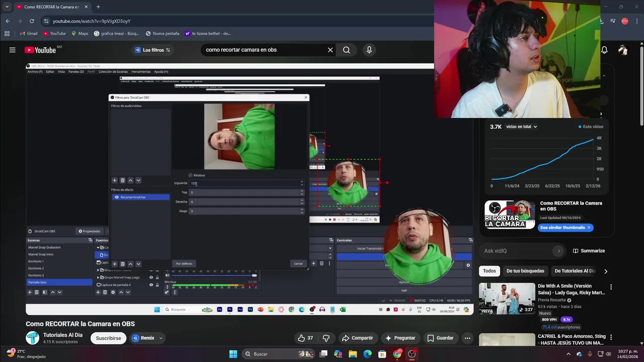Image resolution: width=644 pixels, height=362 pixels.
Task: Open Tutoriales Al Dia channel name link
Action: 63,335
